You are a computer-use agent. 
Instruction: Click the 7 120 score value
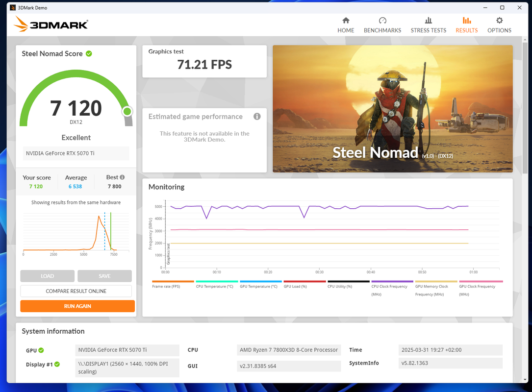coord(76,108)
